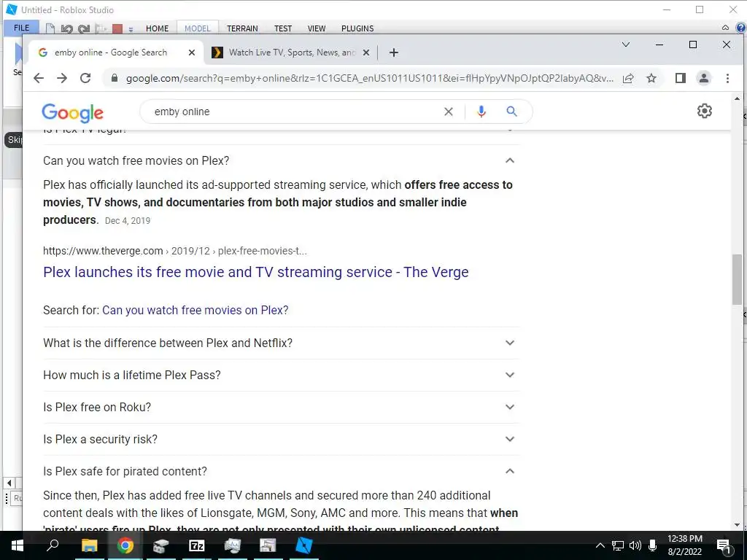Image resolution: width=747 pixels, height=560 pixels.
Task: Open theverge.com URL breadcrumb
Action: pos(175,251)
